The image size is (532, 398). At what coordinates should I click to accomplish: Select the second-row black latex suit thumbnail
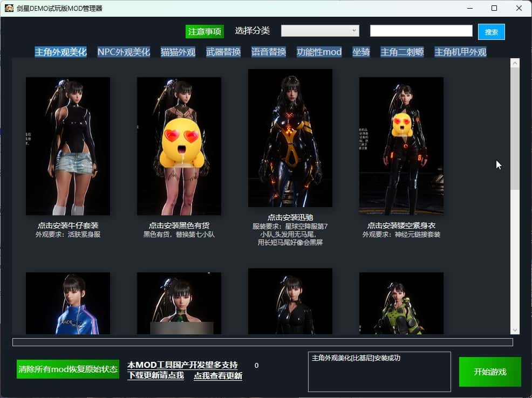[290, 301]
